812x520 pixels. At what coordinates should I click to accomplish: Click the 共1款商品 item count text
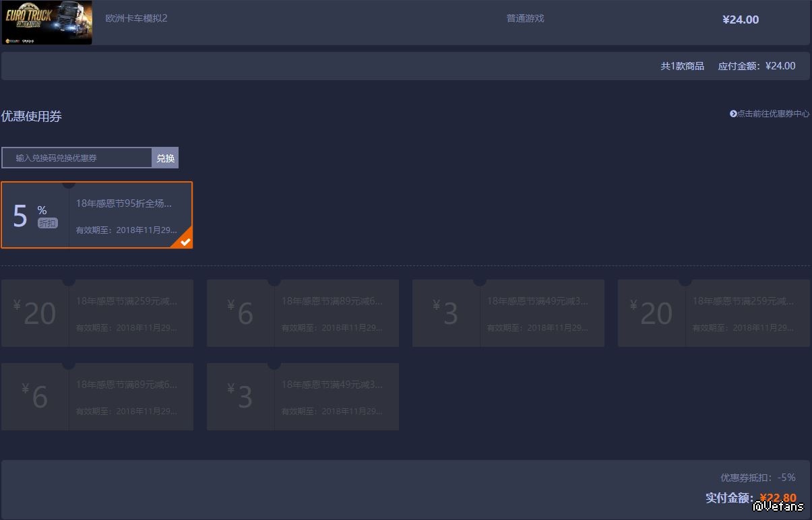[x=682, y=66]
